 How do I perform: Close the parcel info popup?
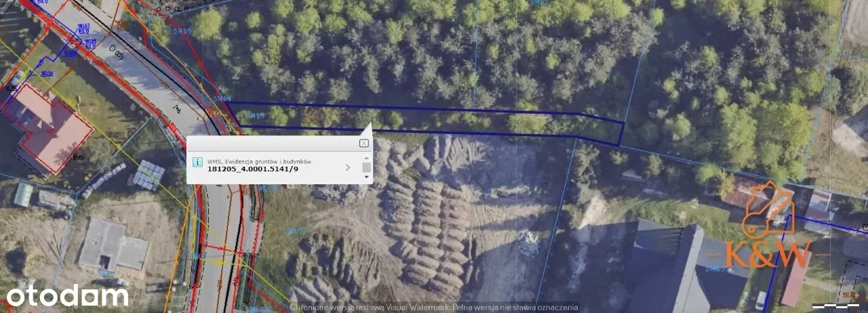point(364,144)
